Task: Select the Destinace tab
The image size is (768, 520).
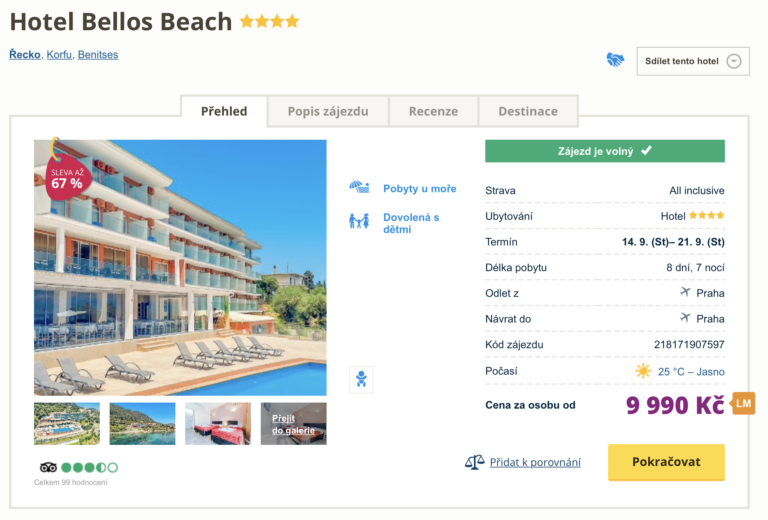Action: coord(528,111)
